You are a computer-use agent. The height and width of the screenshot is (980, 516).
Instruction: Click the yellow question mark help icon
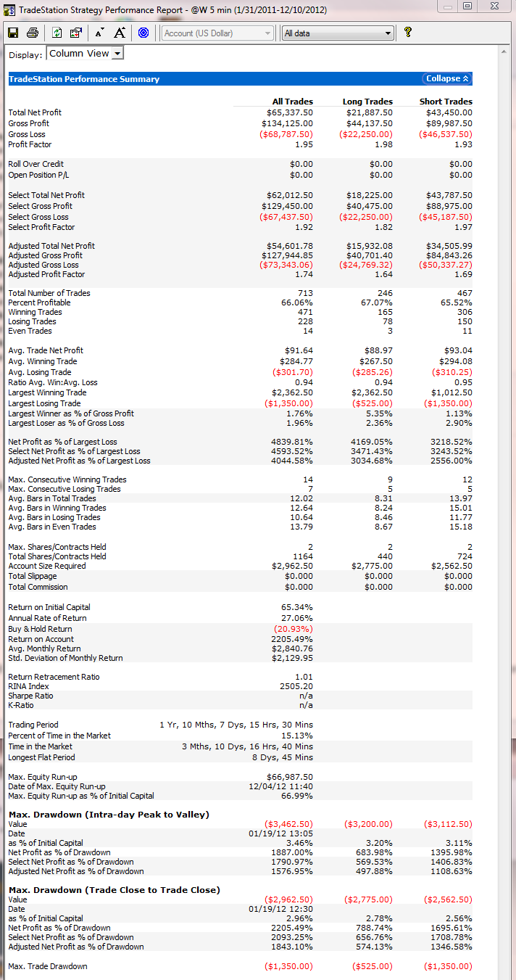(x=408, y=33)
